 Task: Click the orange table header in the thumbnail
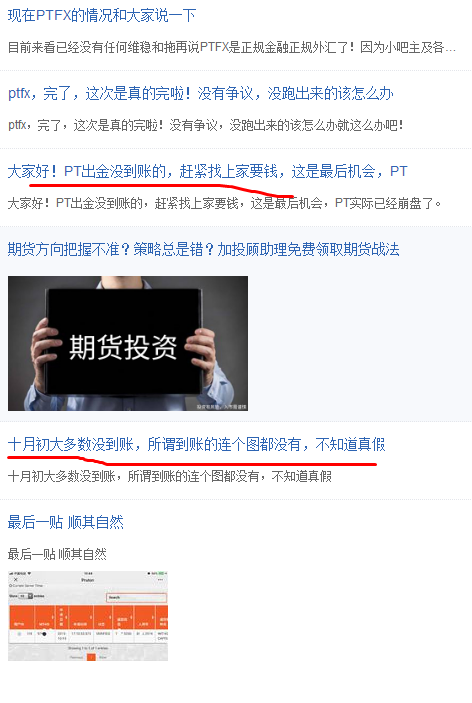[x=88, y=616]
